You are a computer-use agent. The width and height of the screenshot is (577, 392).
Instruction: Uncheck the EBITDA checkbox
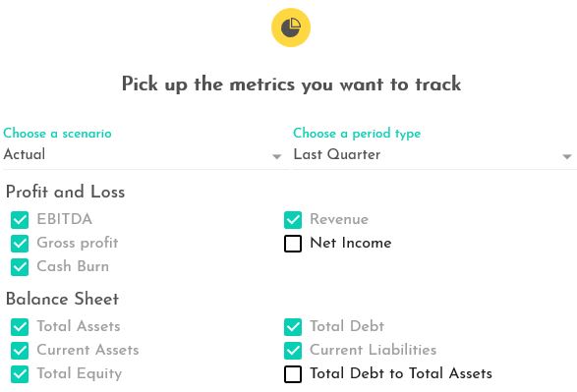pyautogui.click(x=20, y=220)
